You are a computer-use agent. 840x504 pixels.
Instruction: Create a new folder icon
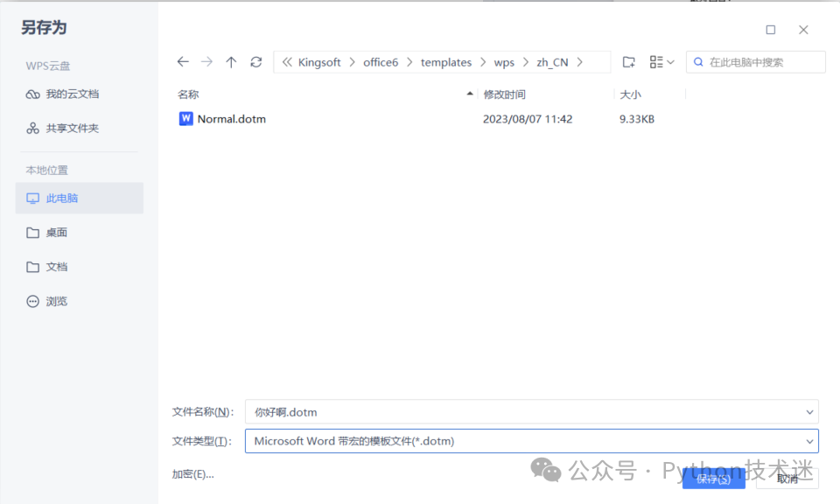coord(629,62)
